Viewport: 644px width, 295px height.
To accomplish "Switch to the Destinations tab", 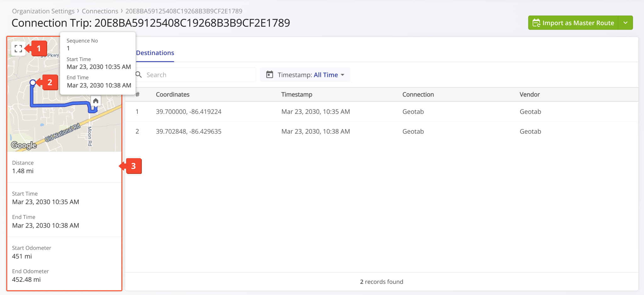I will point(155,53).
